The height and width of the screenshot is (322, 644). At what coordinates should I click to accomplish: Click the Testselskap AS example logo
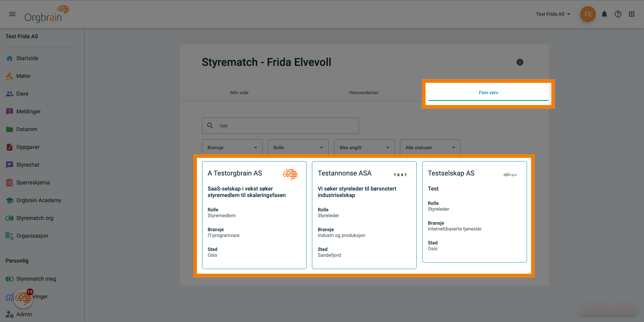coord(510,174)
